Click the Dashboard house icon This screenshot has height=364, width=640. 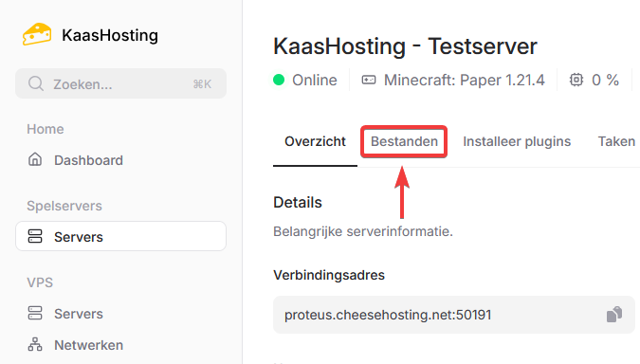point(35,159)
